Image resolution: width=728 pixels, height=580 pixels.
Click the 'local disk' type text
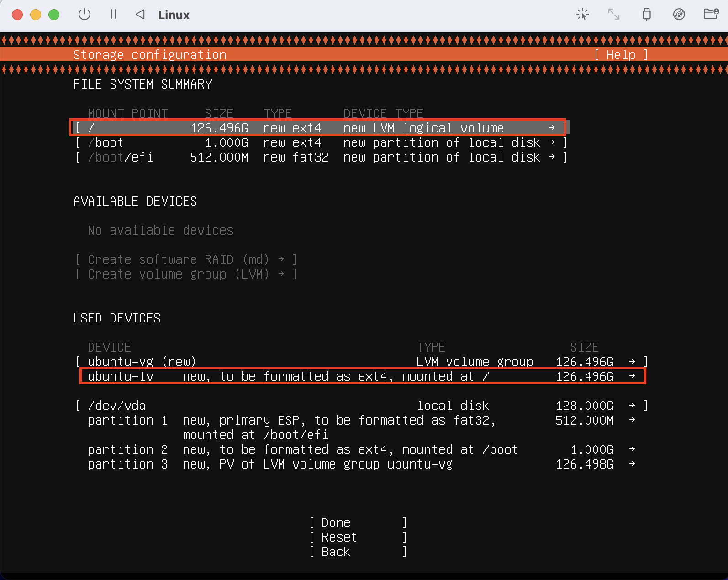[x=453, y=406]
